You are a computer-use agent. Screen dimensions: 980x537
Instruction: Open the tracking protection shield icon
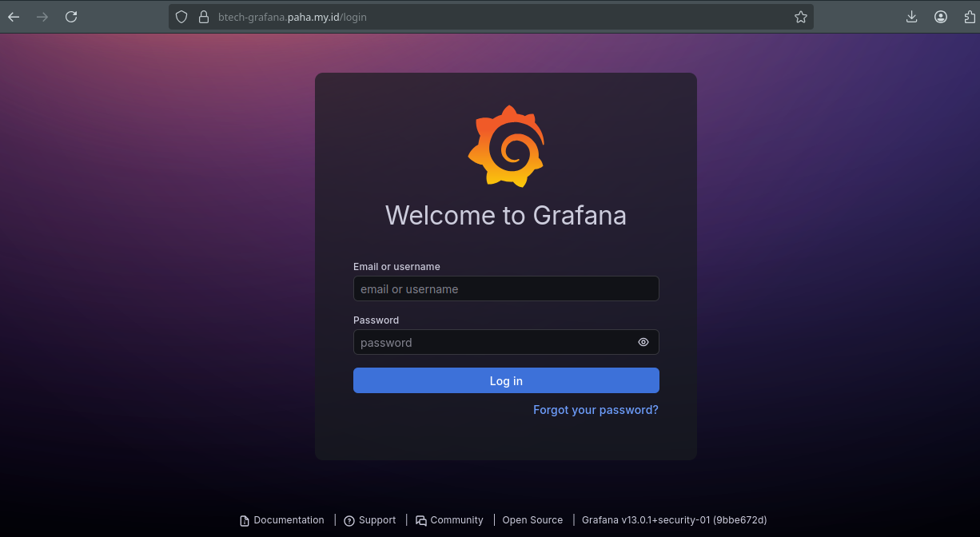181,17
